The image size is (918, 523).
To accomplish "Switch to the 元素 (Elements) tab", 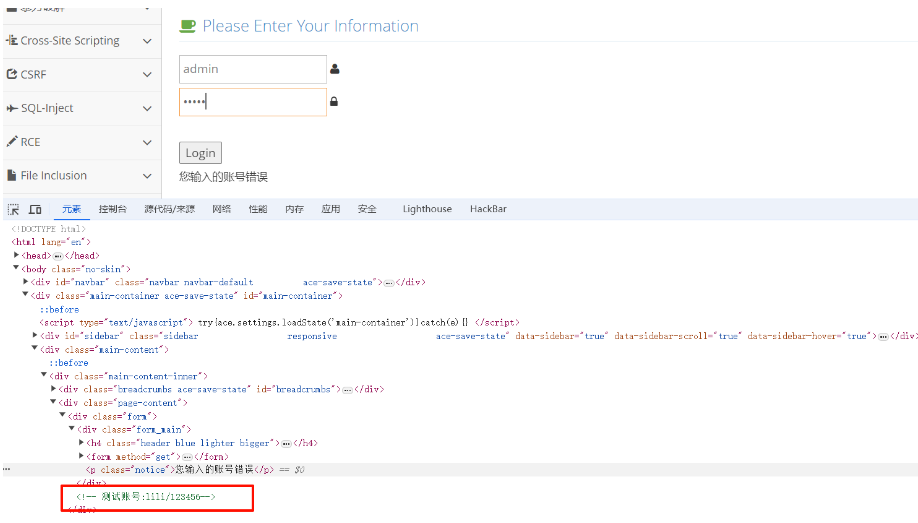I will click(x=71, y=209).
